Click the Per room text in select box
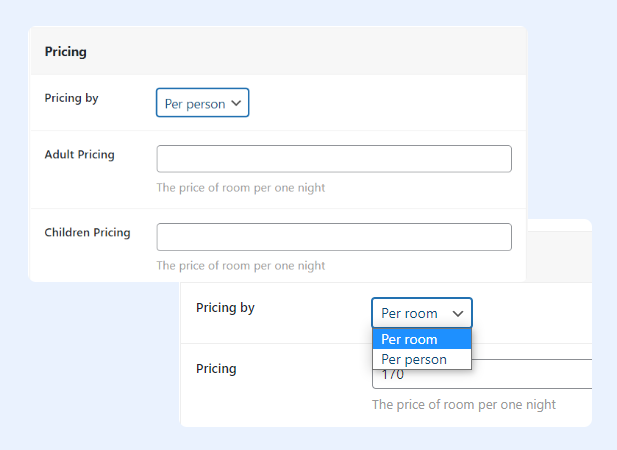Image resolution: width=617 pixels, height=450 pixels. pyautogui.click(x=409, y=314)
